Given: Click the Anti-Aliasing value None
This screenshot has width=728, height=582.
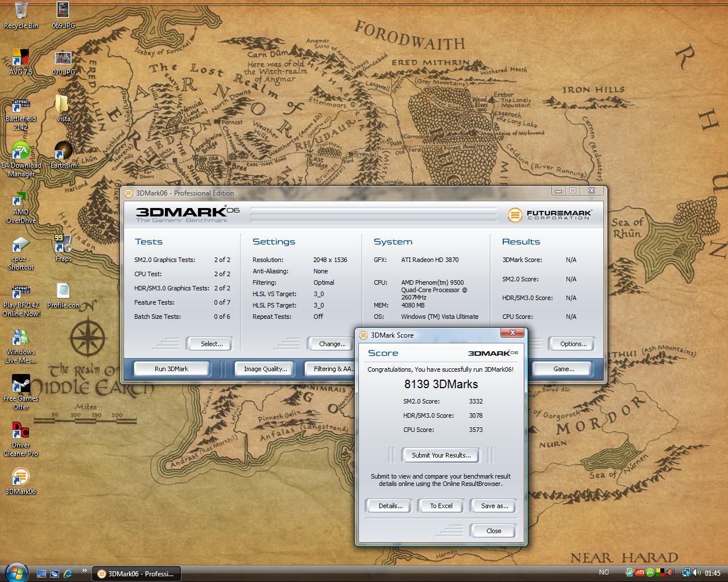Looking at the screenshot, I should click(320, 271).
